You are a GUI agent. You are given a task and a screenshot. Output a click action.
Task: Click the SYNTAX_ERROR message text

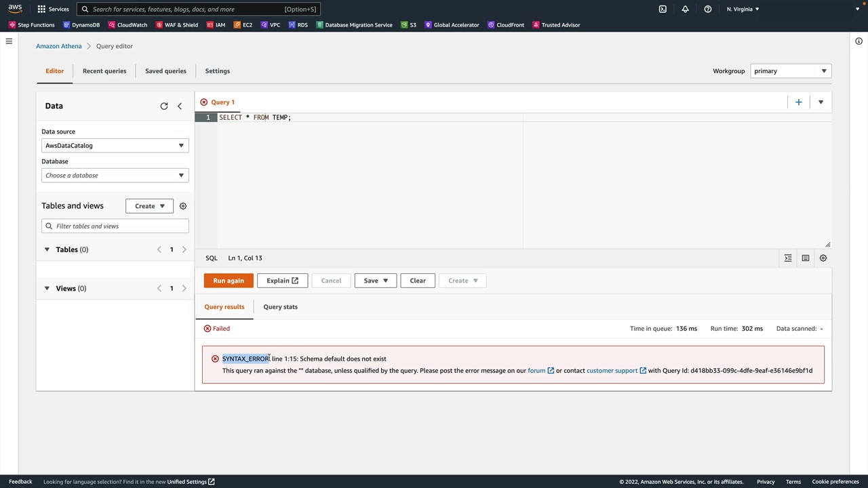(246, 359)
